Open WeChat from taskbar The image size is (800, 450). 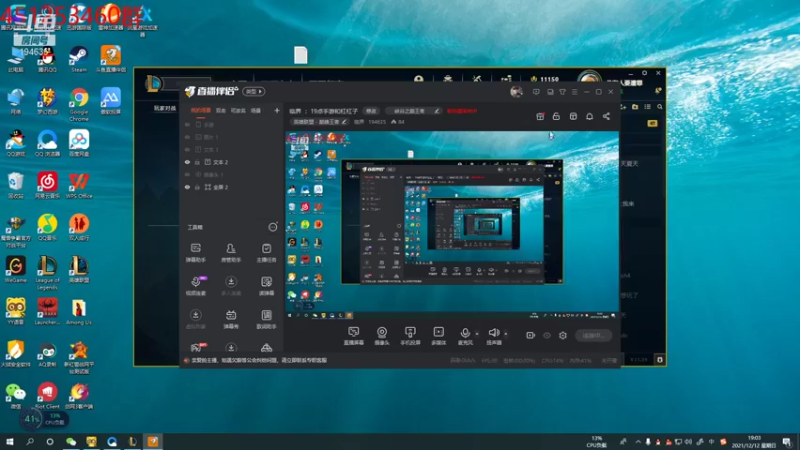71,442
